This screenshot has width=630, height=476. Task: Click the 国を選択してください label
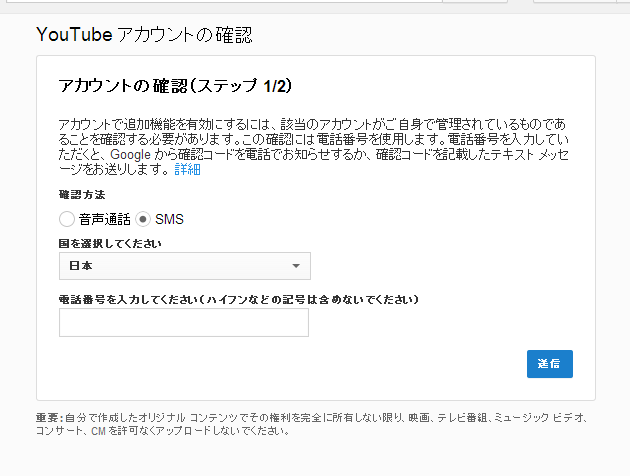[110, 243]
